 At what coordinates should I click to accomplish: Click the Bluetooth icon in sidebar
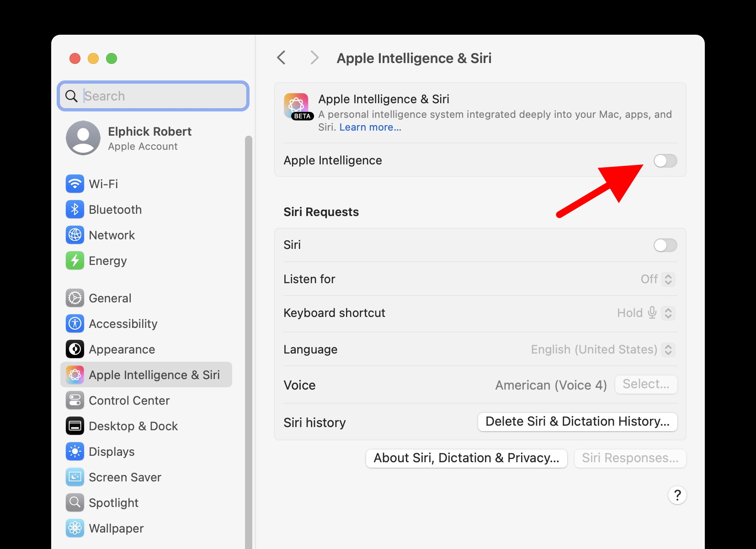tap(75, 210)
